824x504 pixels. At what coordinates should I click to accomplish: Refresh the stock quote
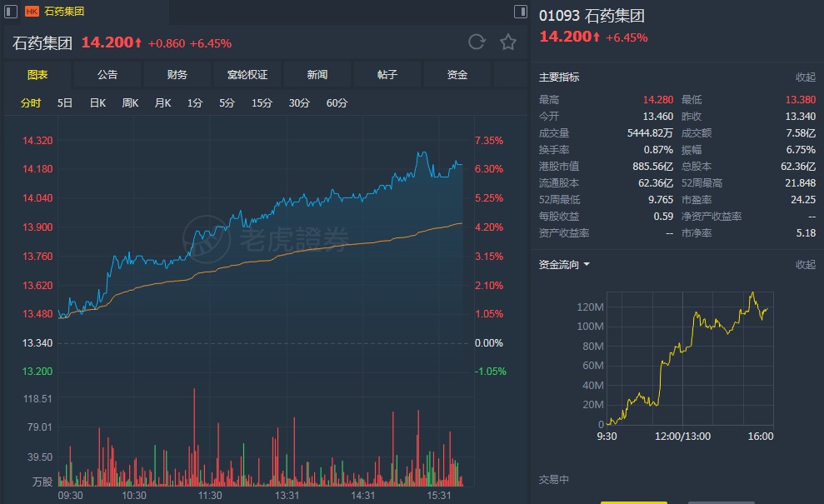pos(477,42)
